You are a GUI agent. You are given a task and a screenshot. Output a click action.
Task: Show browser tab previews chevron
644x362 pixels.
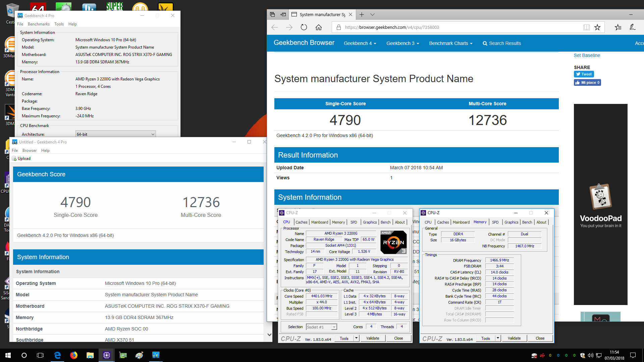(372, 14)
